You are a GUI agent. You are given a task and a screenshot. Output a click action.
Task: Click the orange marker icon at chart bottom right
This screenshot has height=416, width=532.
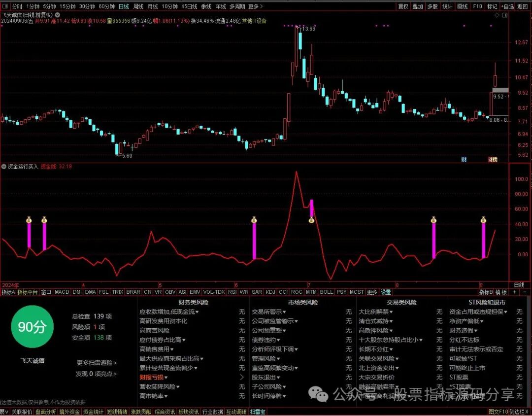493,159
